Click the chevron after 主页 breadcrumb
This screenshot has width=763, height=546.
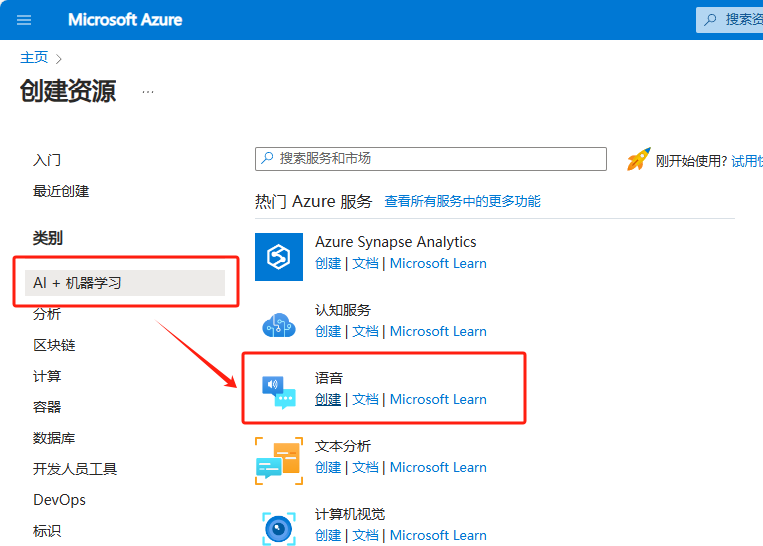click(59, 59)
